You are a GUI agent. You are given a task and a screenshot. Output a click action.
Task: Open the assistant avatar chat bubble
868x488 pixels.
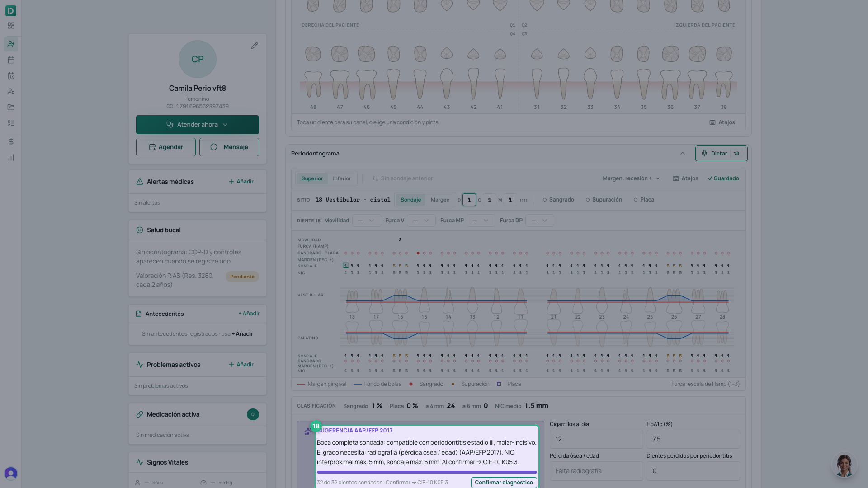pyautogui.click(x=844, y=465)
